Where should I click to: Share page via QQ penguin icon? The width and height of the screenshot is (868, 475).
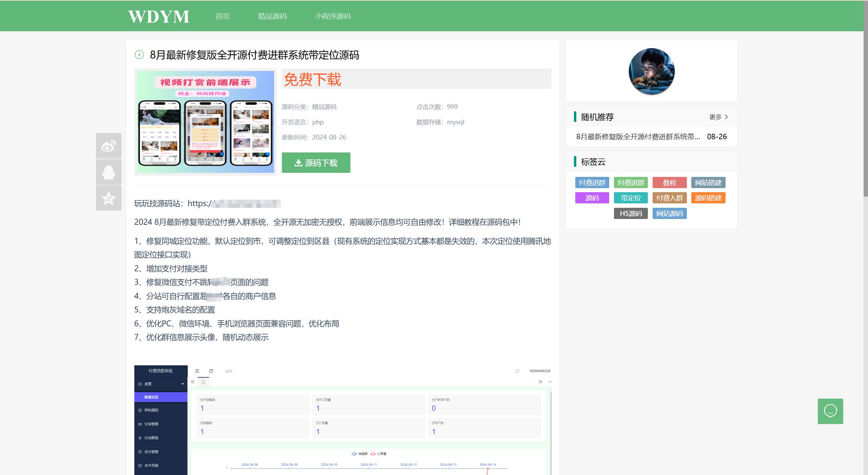(x=109, y=172)
